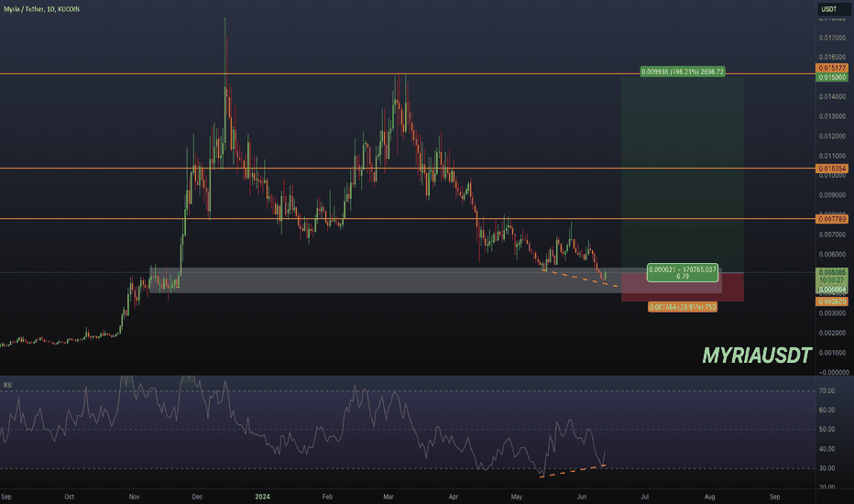This screenshot has height=504, width=854.
Task: Click the Feb label on time axis
Action: click(327, 497)
